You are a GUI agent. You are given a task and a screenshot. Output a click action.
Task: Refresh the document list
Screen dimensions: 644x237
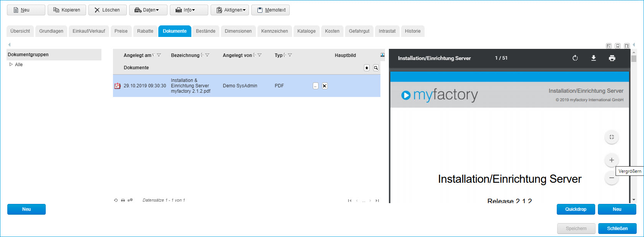click(x=116, y=200)
